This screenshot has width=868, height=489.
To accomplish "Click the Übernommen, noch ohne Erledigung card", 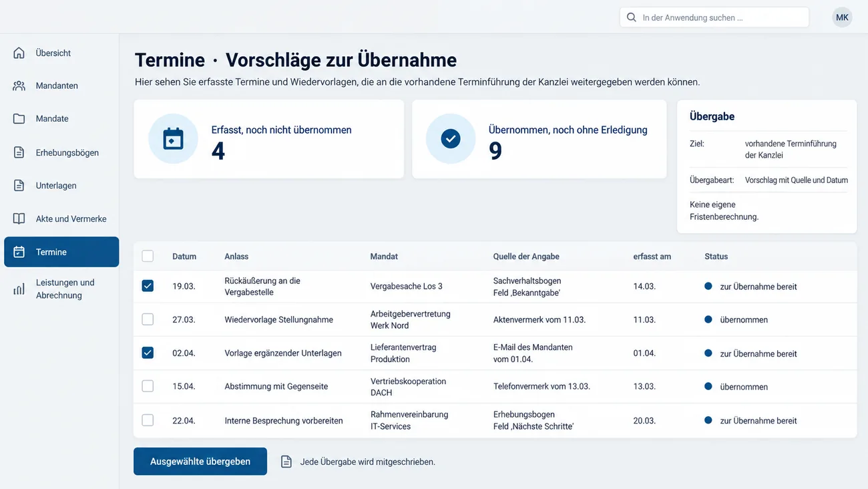I will coord(539,139).
